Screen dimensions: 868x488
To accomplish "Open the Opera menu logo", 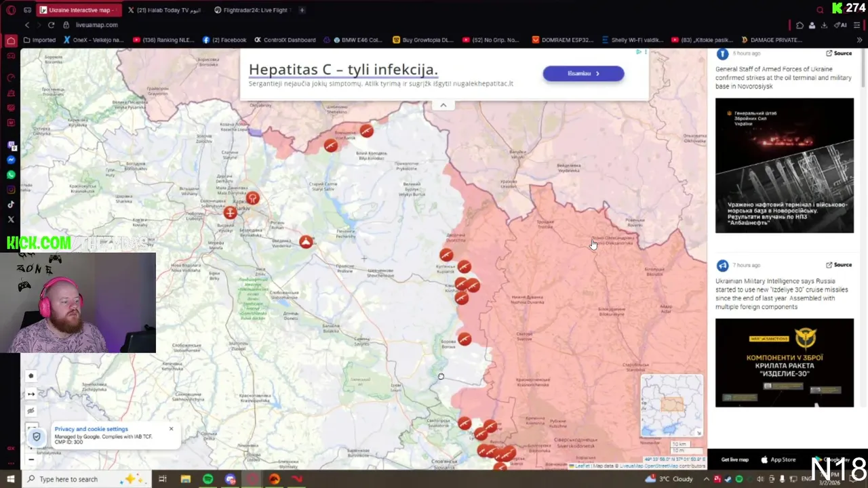I will (11, 10).
